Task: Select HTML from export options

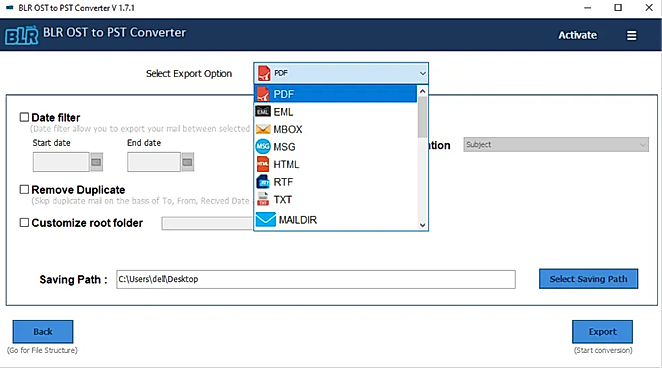Action: coord(336,164)
